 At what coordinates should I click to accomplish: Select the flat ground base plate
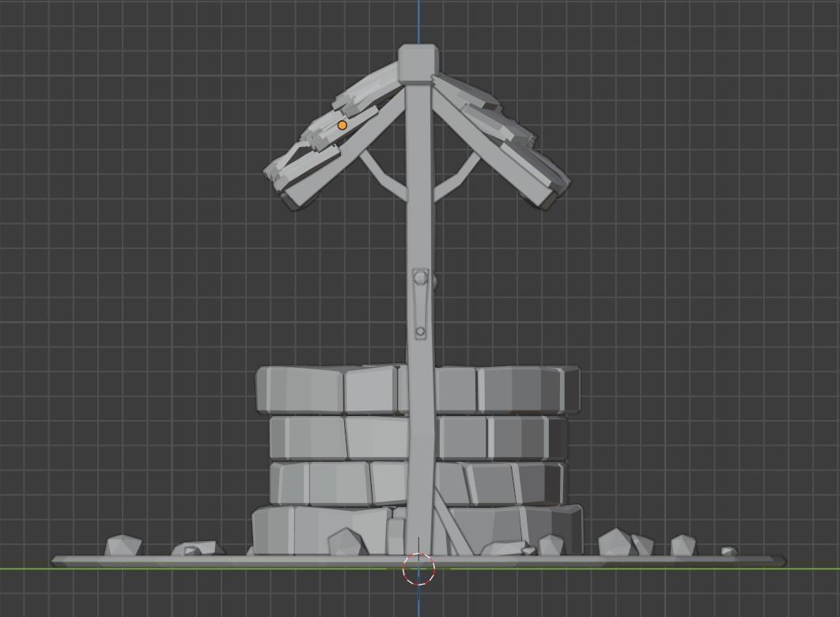419,561
